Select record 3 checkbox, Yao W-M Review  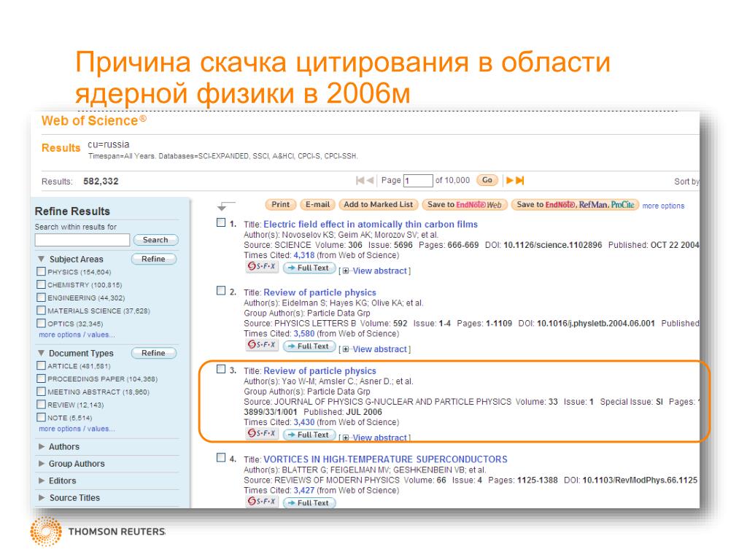click(221, 369)
